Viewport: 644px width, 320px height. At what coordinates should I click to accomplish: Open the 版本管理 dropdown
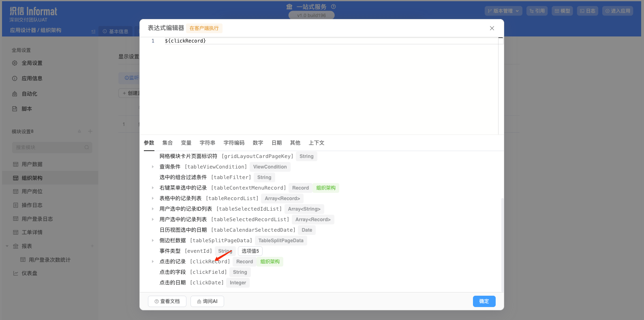[503, 11]
